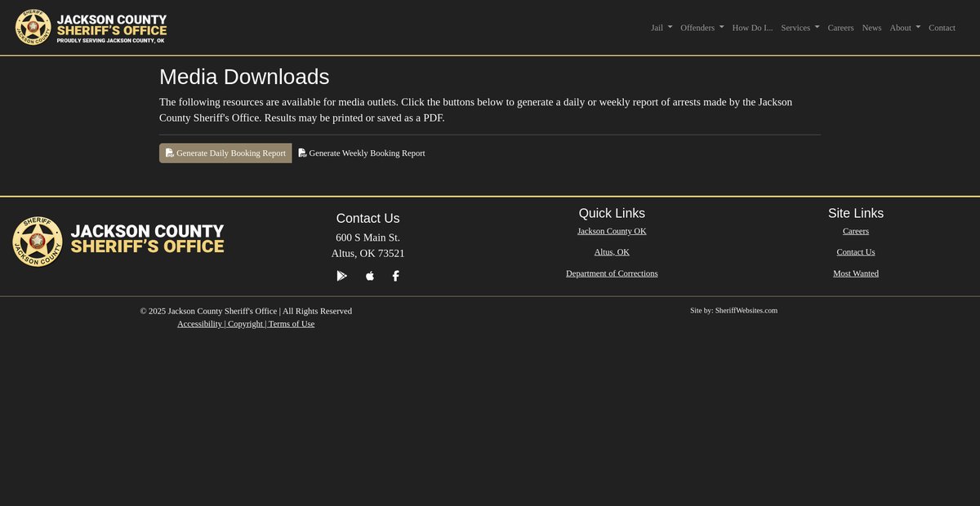The image size is (980, 506).
Task: Click the header Jackson County Sheriff's Office logo
Action: click(x=91, y=28)
